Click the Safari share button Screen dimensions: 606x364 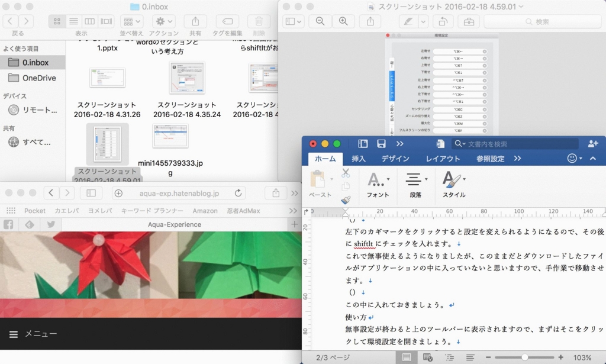[276, 192]
